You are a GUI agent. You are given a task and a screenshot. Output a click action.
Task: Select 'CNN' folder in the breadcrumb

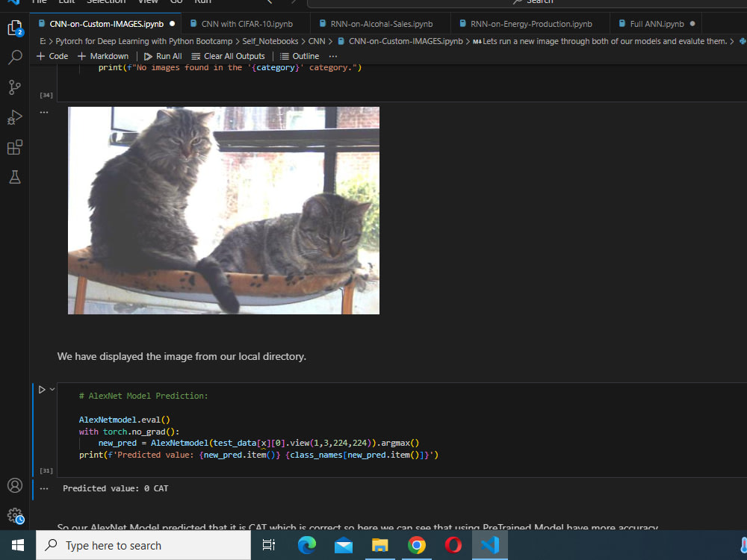[317, 41]
